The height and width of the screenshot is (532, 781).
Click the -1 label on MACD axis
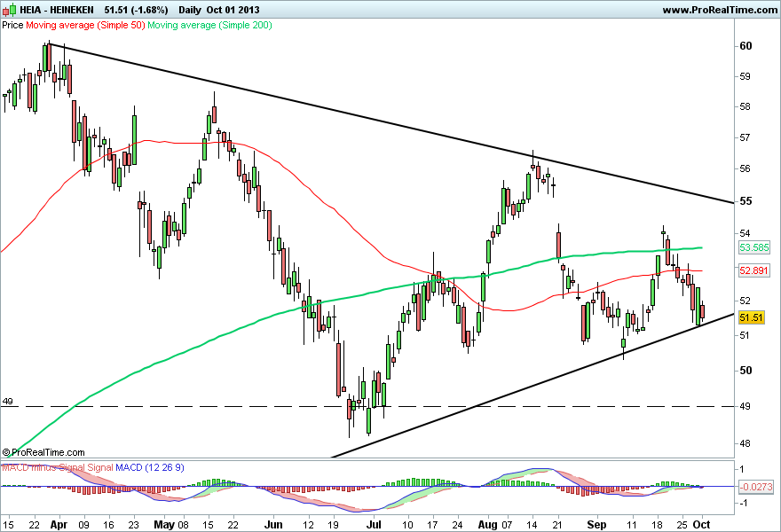[742, 503]
